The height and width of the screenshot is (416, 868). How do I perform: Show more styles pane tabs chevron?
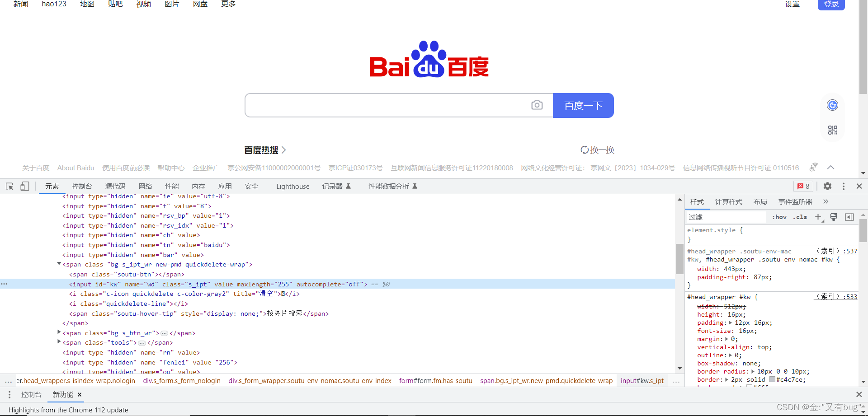pos(826,201)
